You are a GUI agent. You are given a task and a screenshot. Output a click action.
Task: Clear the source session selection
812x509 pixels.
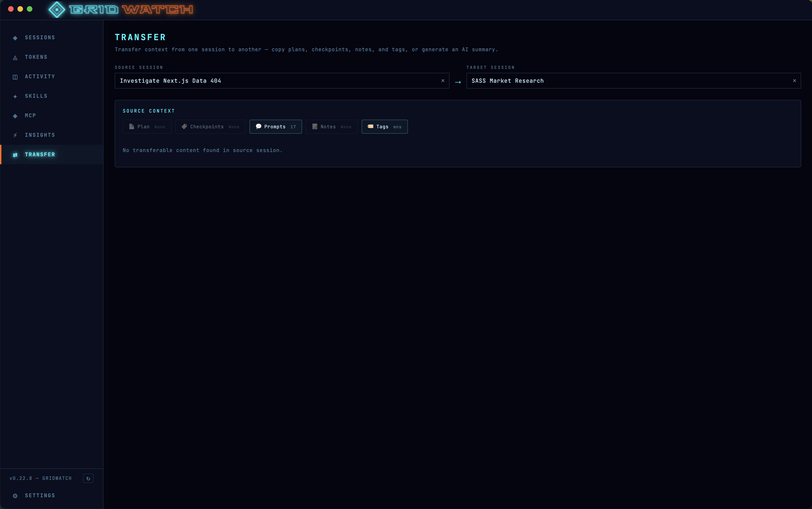coord(443,81)
